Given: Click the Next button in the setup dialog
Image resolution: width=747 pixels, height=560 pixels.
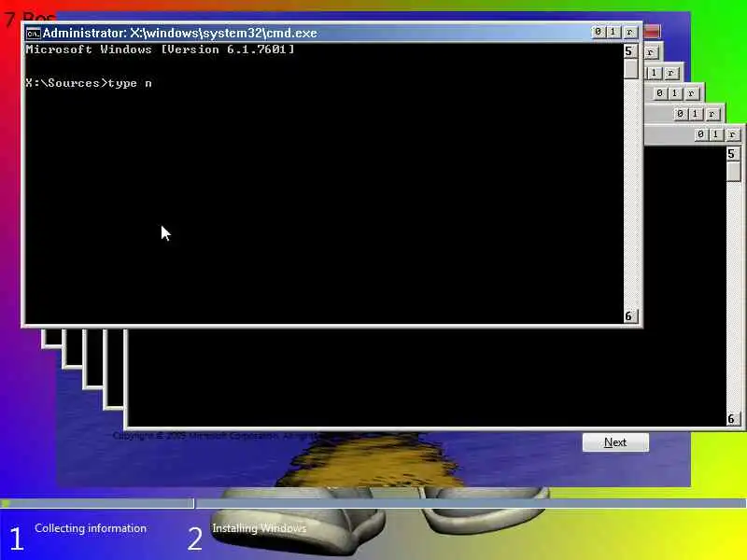Looking at the screenshot, I should point(615,442).
